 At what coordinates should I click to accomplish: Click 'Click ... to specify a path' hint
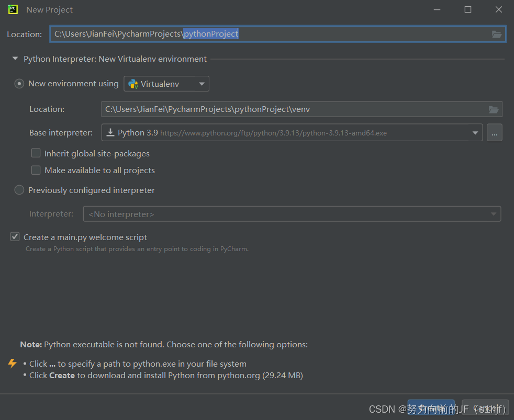138,364
